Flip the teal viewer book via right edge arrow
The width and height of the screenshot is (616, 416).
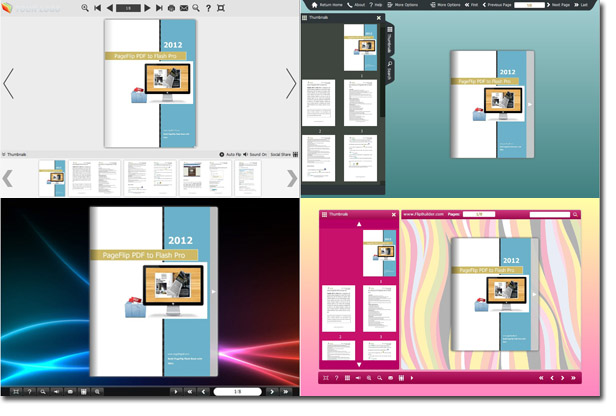click(530, 104)
